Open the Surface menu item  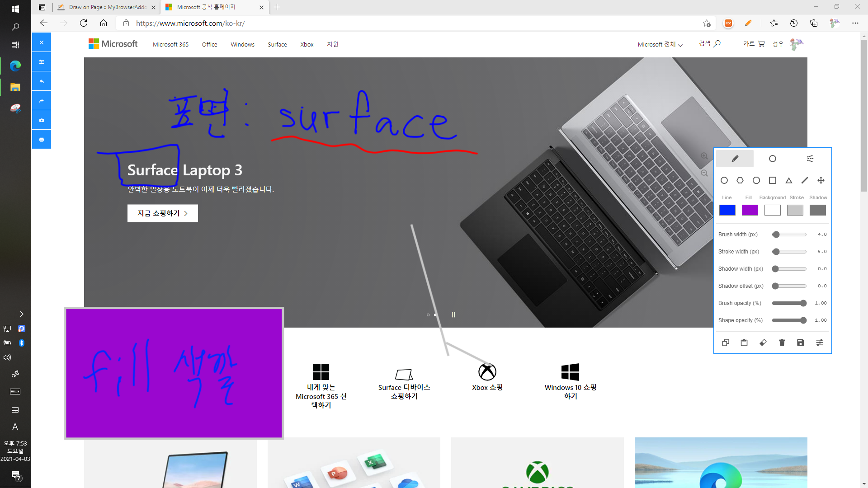click(277, 44)
